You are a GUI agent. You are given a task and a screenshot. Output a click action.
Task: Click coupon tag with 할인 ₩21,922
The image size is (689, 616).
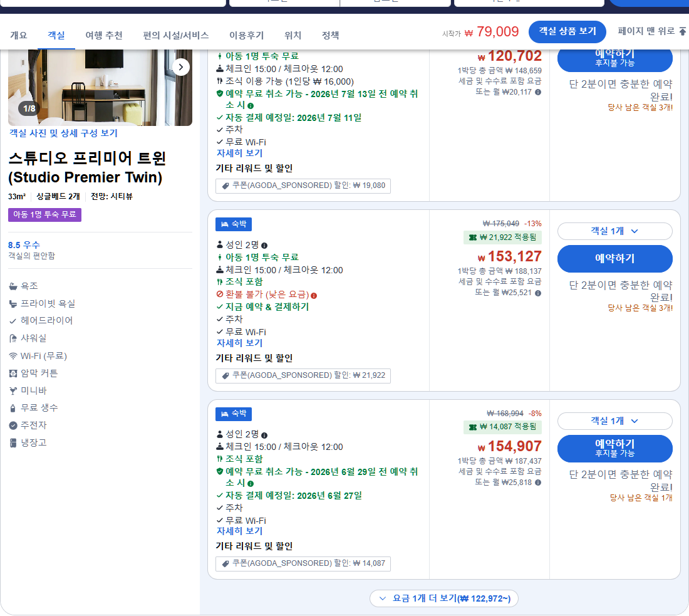coord(303,375)
